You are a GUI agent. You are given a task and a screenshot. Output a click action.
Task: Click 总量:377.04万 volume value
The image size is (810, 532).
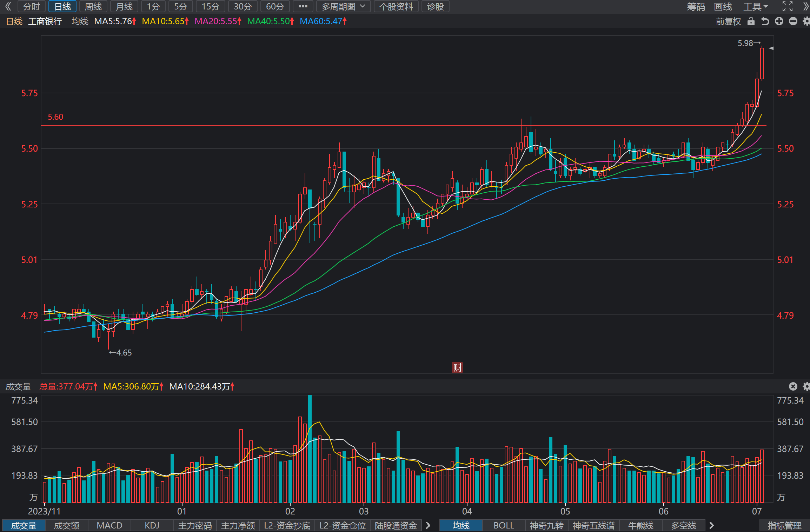point(68,386)
